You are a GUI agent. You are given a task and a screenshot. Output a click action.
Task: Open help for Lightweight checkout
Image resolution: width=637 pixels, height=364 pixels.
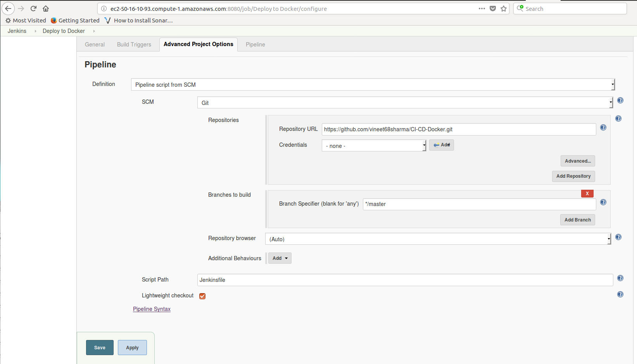[620, 294]
